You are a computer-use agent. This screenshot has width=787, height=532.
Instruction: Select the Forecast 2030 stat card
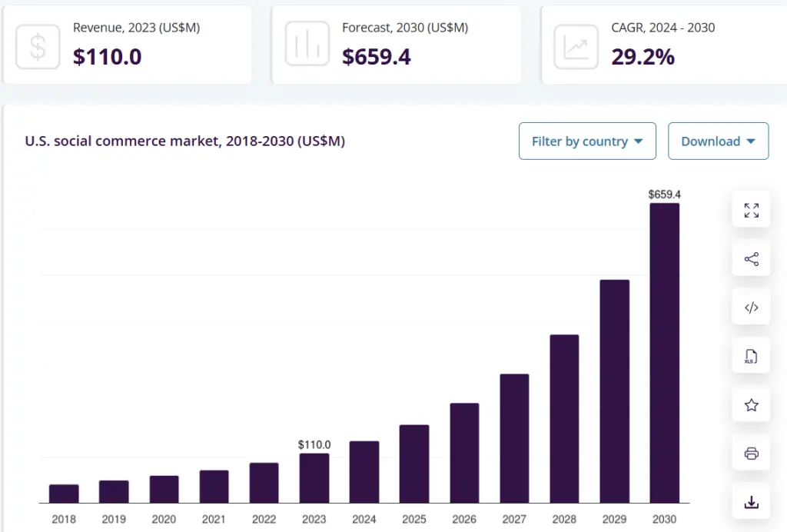pyautogui.click(x=397, y=45)
